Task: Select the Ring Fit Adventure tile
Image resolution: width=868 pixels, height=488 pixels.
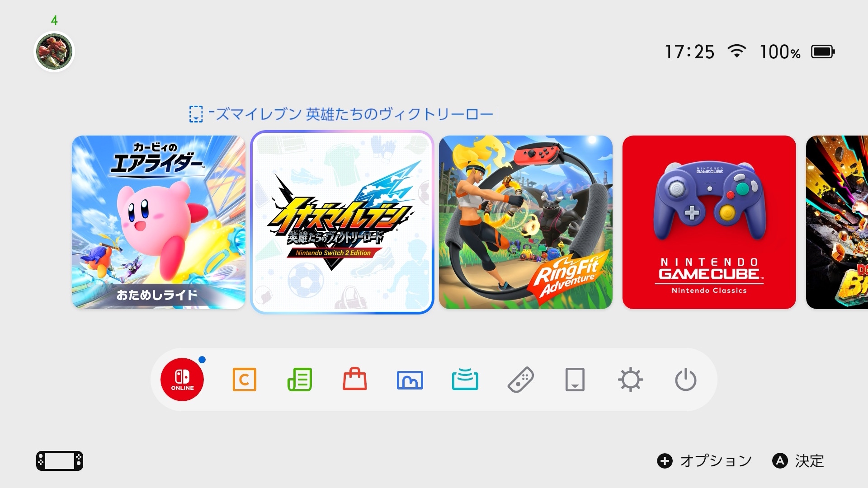Action: tap(526, 222)
